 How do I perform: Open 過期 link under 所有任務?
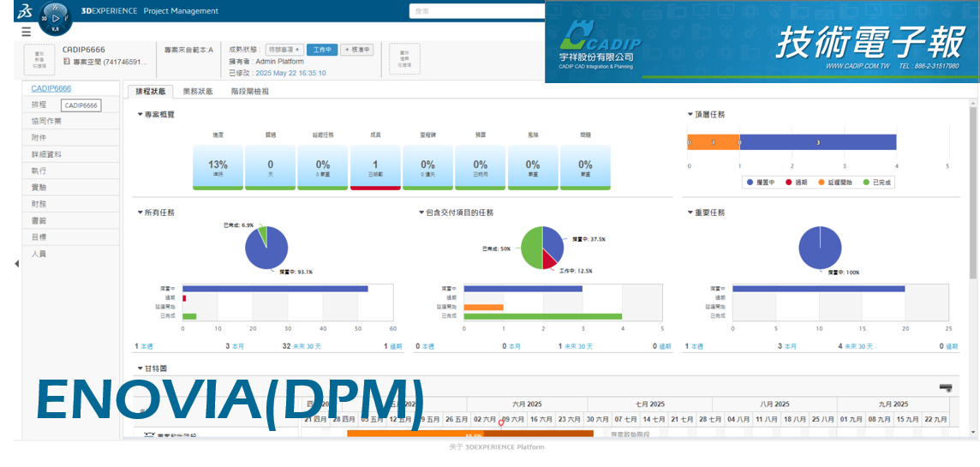click(397, 345)
